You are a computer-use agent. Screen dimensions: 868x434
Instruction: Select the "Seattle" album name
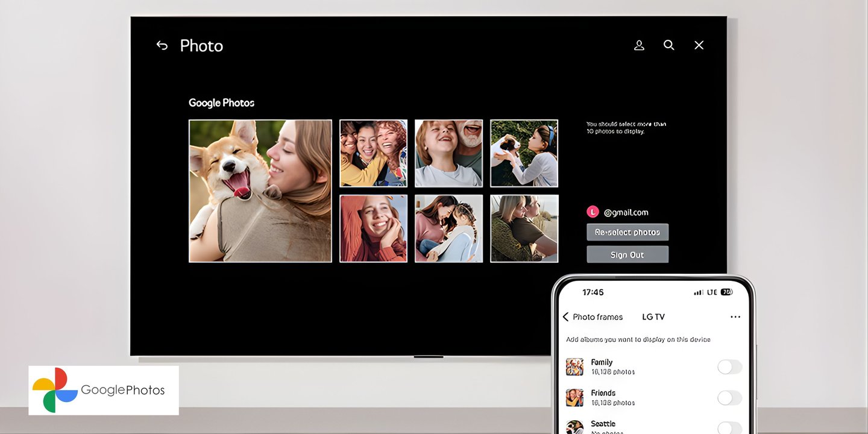603,424
